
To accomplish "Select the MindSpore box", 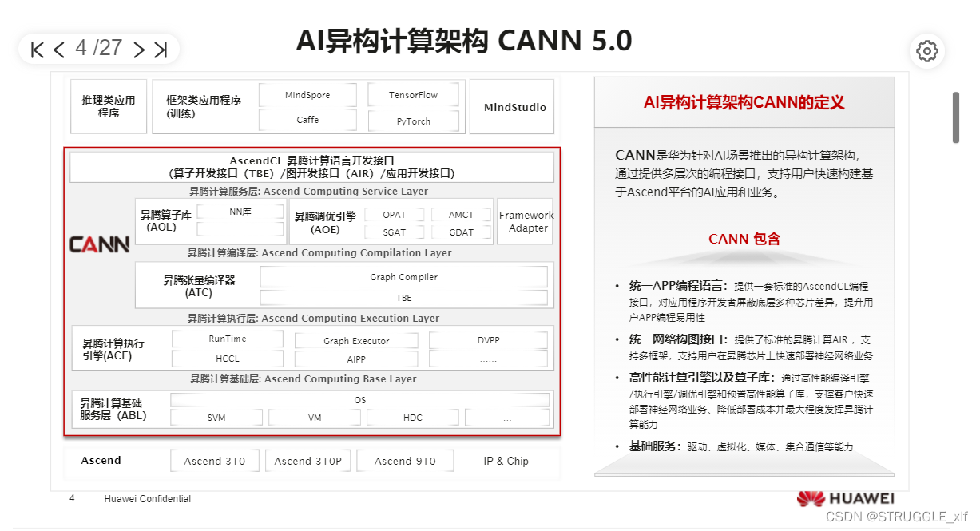I will (x=307, y=95).
